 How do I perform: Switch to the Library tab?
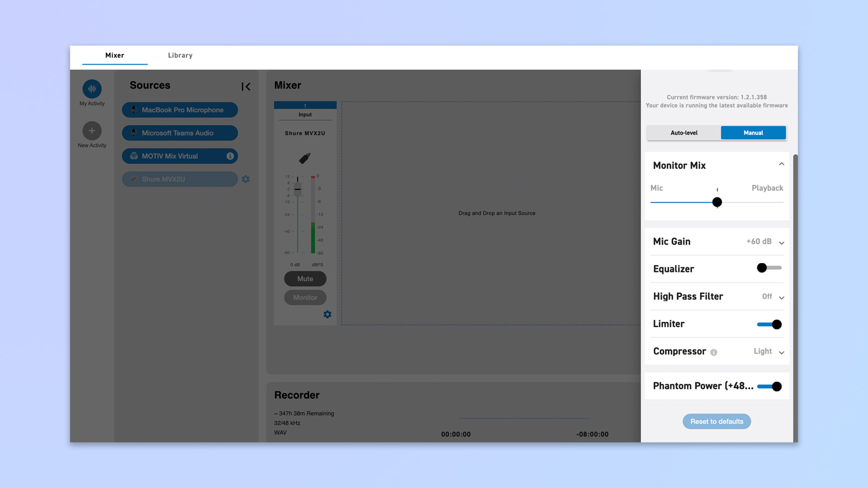[180, 55]
